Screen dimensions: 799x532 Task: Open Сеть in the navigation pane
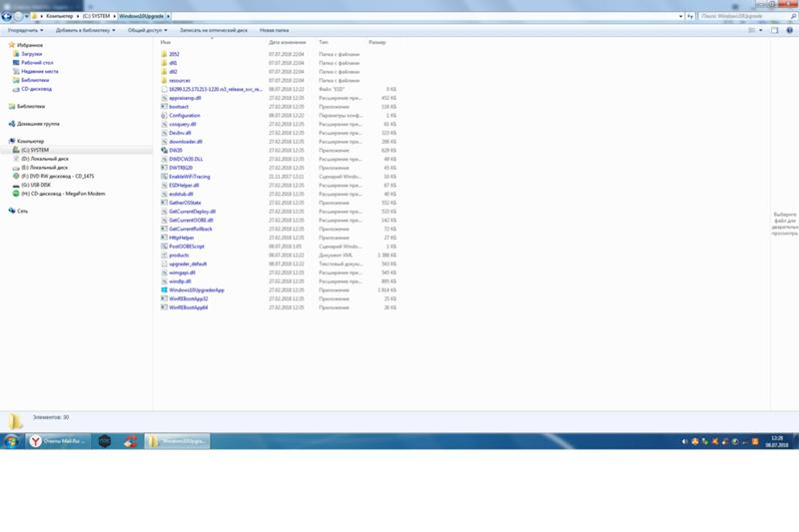[22, 211]
